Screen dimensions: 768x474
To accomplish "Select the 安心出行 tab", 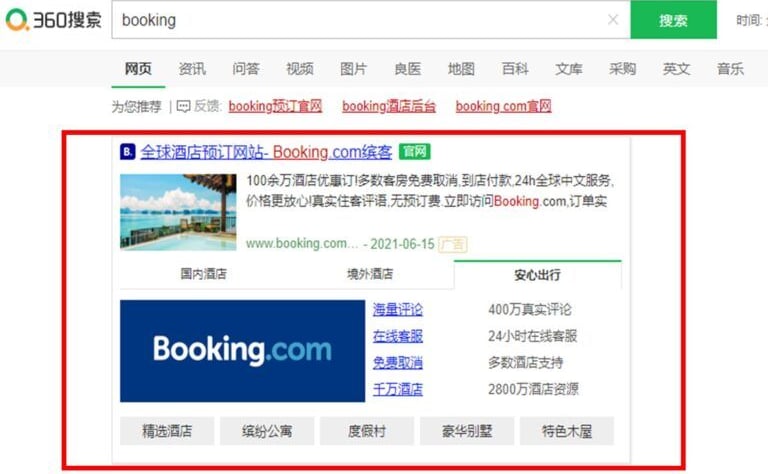I will [538, 275].
